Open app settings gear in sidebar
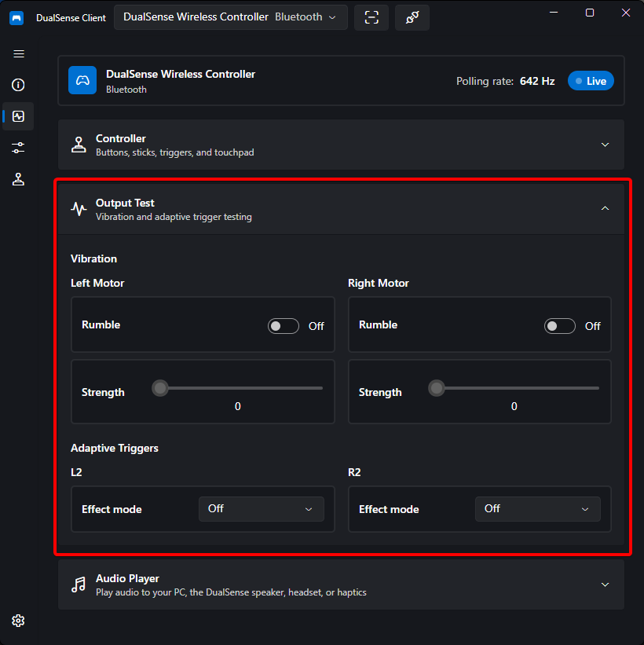The image size is (644, 645). [18, 621]
